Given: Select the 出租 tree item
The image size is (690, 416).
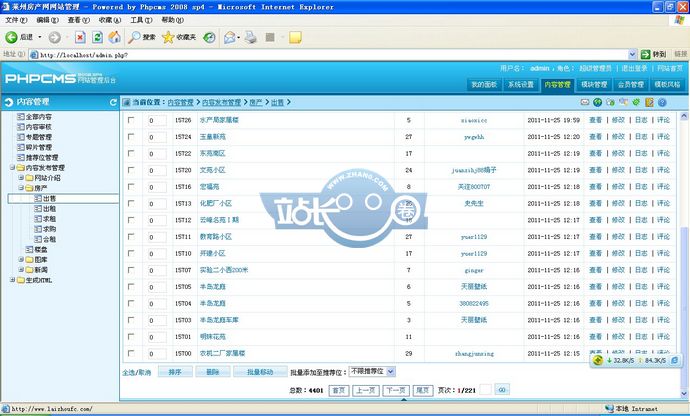Looking at the screenshot, I should pos(49,208).
